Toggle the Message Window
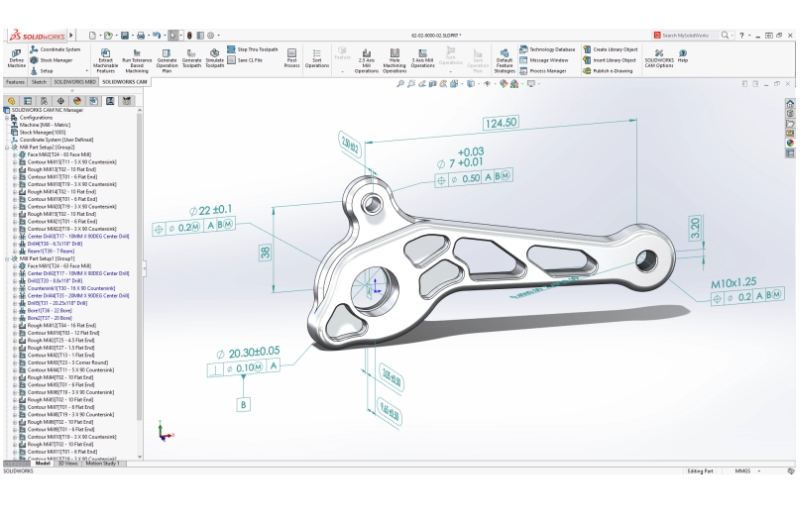 (548, 60)
